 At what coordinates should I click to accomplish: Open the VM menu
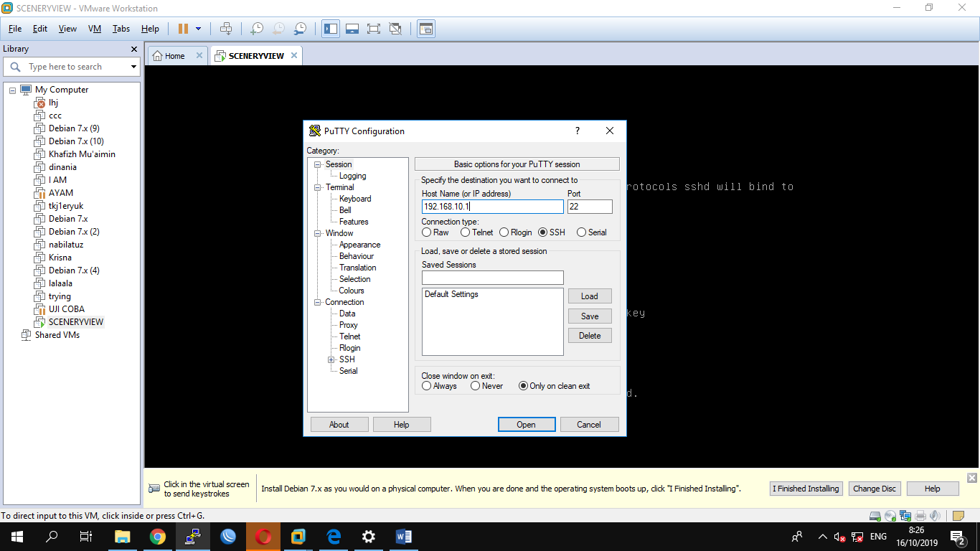(95, 29)
